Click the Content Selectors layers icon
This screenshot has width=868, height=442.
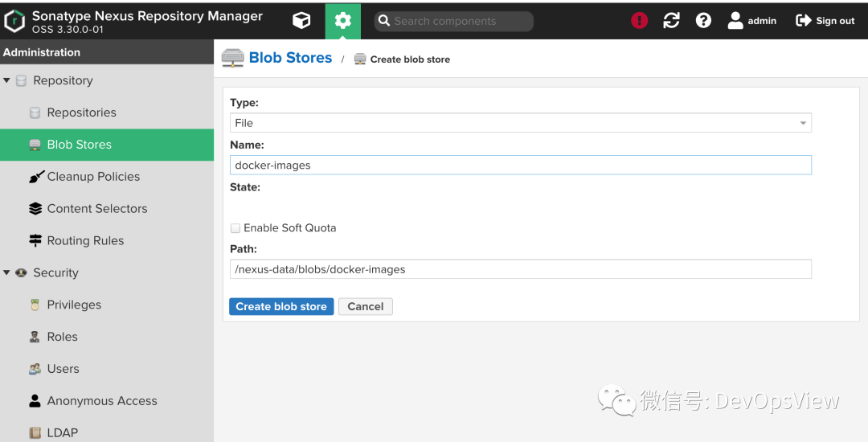click(35, 209)
